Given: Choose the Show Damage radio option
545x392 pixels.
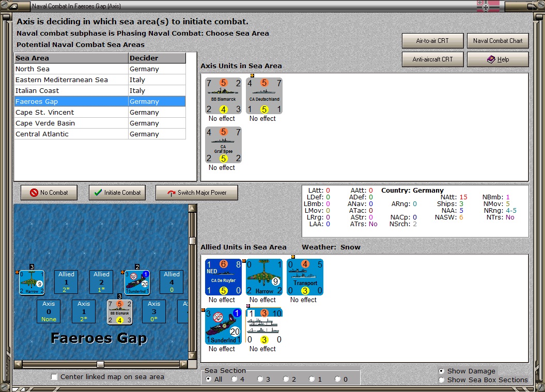Looking at the screenshot, I should [x=441, y=371].
